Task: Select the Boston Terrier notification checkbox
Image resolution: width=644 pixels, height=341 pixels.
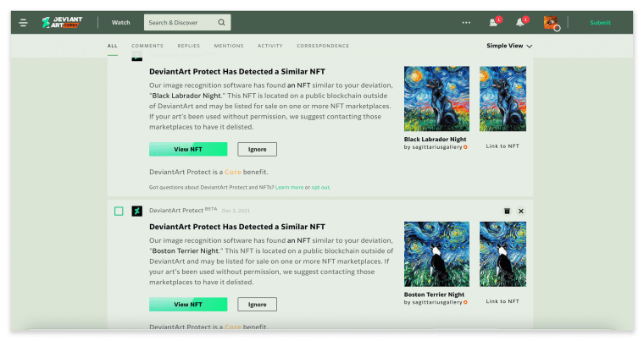Action: [x=119, y=211]
